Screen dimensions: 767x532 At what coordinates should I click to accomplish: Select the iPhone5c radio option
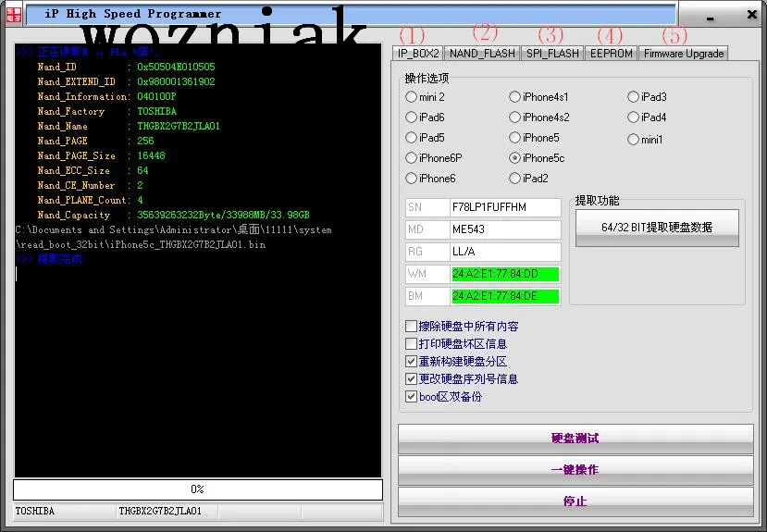pos(538,158)
